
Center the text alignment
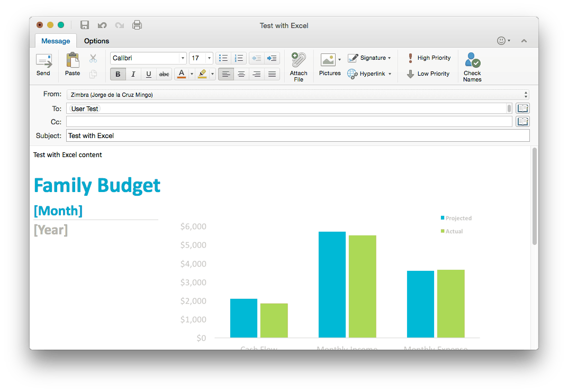[241, 74]
